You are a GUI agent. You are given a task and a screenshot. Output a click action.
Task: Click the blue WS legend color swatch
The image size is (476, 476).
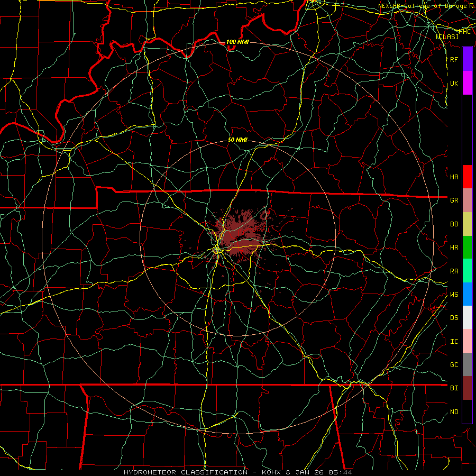(x=467, y=294)
